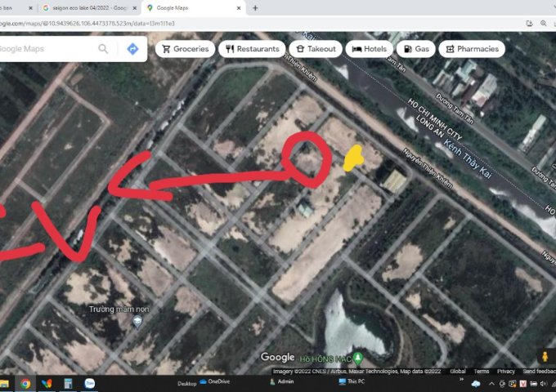
Task: Open Chrome from the Windows taskbar
Action: pos(26,382)
